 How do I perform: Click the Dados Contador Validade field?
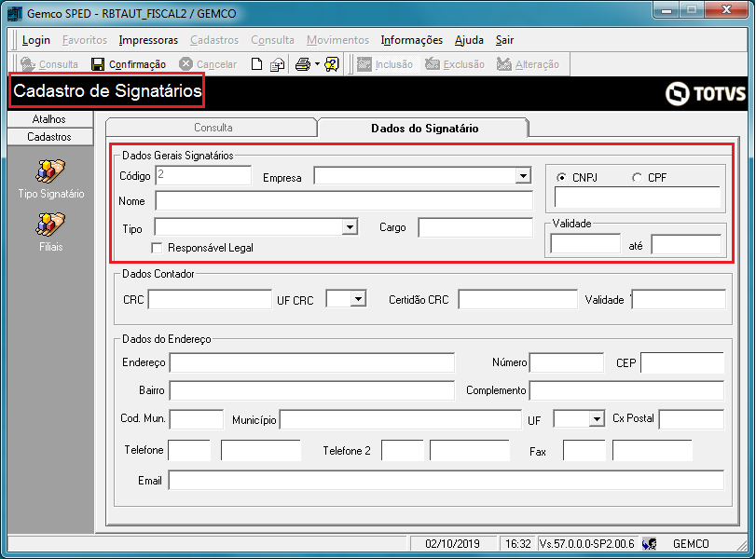coord(679,299)
